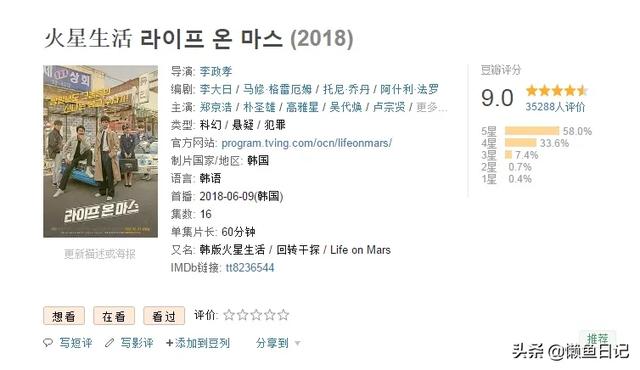Click the fourth rating star under 评价
Image resolution: width=640 pixels, height=370 pixels.
click(270, 315)
